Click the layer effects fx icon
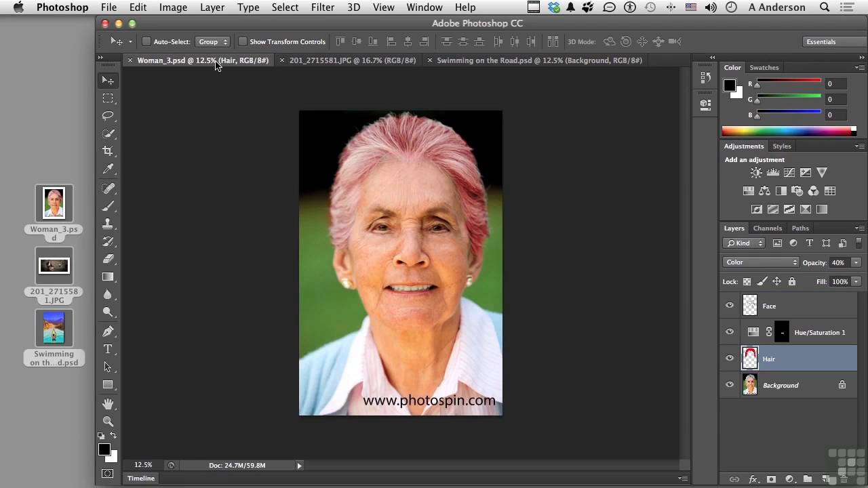Image resolution: width=868 pixels, height=488 pixels. [753, 479]
